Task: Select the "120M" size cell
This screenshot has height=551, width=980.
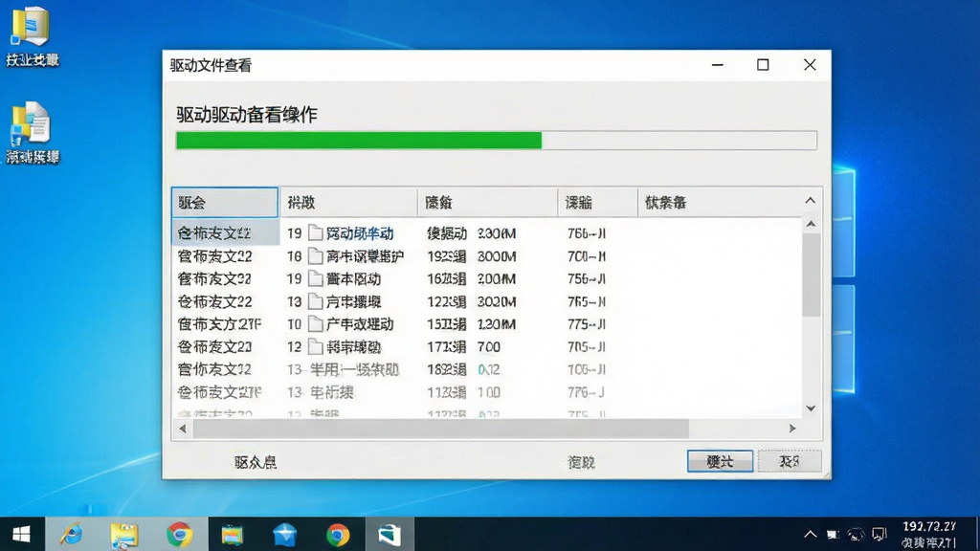Action: click(x=497, y=324)
